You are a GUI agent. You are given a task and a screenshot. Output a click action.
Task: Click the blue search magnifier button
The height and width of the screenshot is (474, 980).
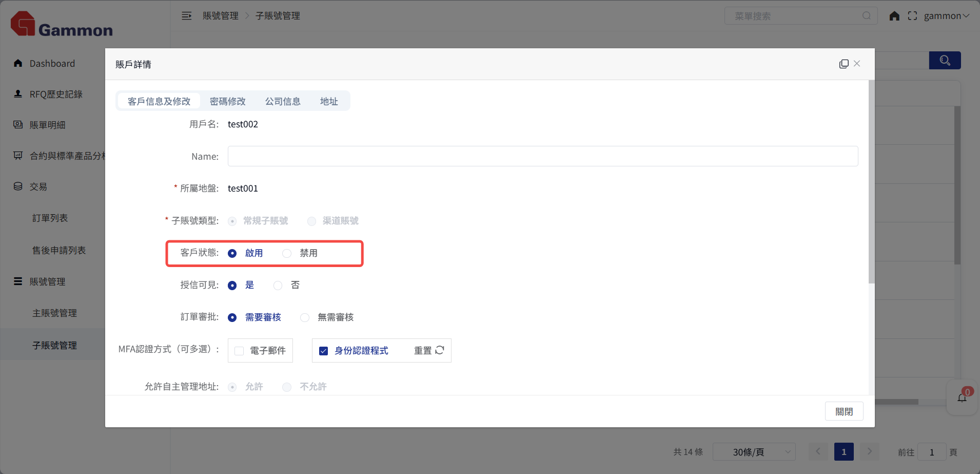pyautogui.click(x=945, y=61)
